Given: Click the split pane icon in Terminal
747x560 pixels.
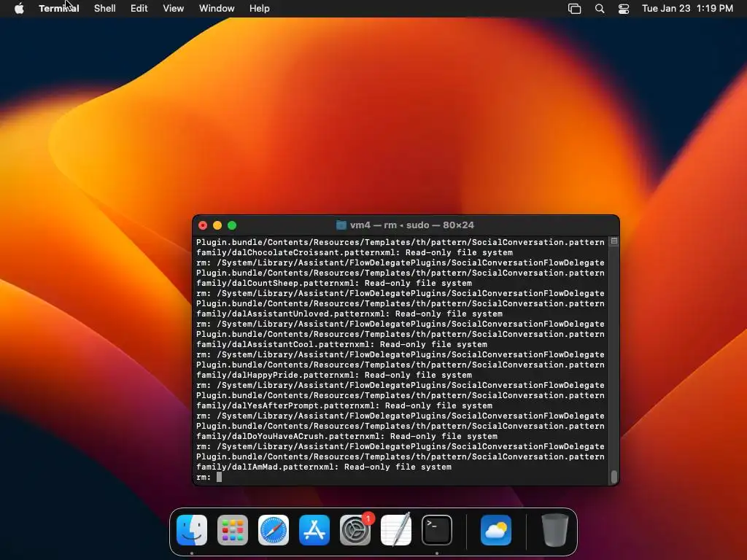Looking at the screenshot, I should pos(614,241).
